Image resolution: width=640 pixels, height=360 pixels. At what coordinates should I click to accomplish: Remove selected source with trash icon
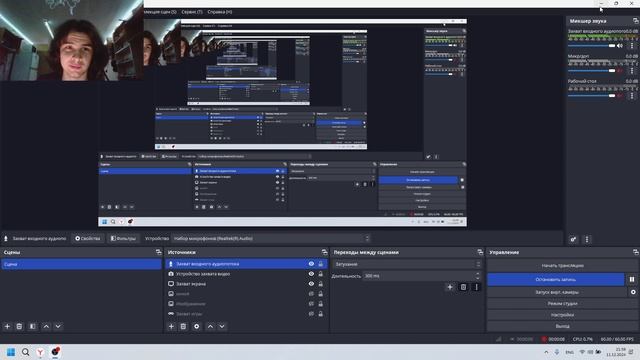(x=183, y=326)
